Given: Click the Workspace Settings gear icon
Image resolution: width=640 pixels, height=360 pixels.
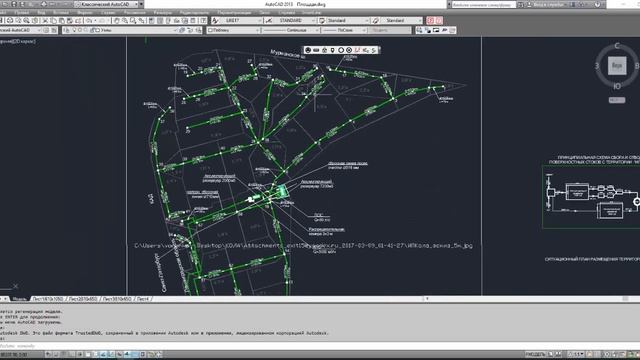Looking at the screenshot, I should point(46,30).
